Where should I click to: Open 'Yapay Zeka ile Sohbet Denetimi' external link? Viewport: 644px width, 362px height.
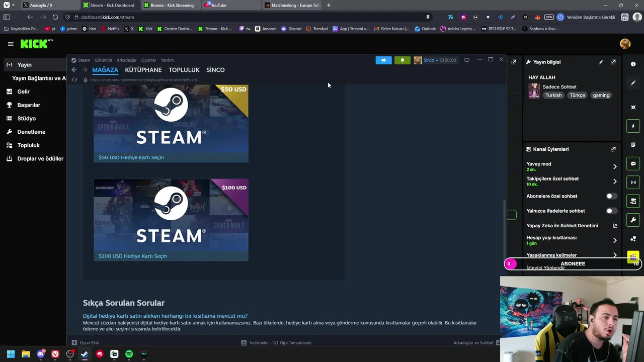click(615, 226)
